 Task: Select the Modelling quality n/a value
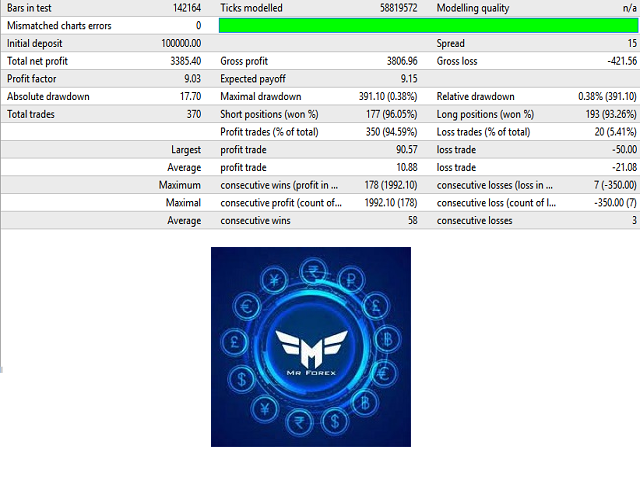click(629, 8)
